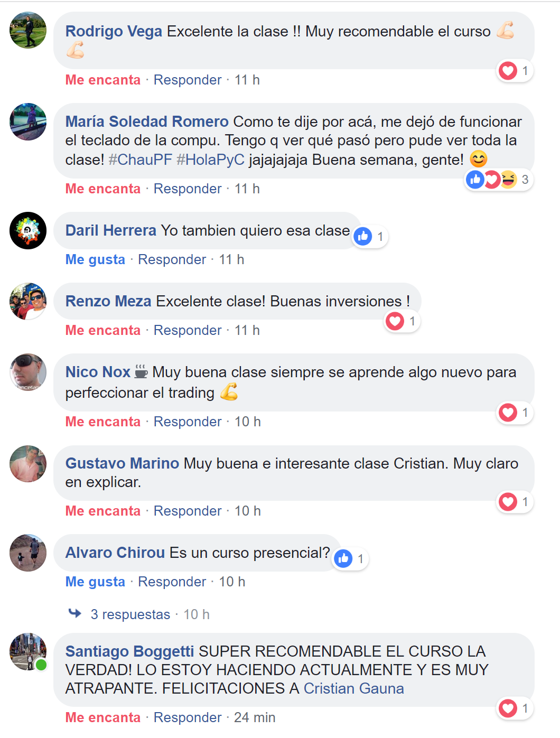Click heart reaction on Gustavo Marino's comment
560x738 pixels.
508,502
